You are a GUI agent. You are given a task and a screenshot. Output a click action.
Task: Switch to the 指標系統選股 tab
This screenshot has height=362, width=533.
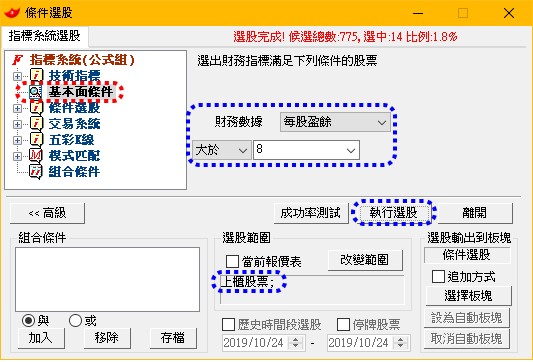point(45,36)
